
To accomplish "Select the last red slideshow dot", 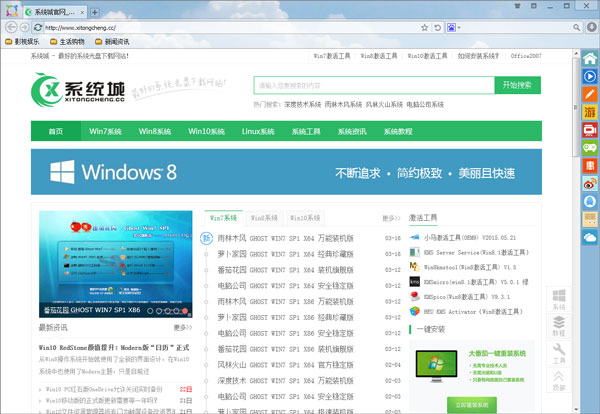I will 185,311.
